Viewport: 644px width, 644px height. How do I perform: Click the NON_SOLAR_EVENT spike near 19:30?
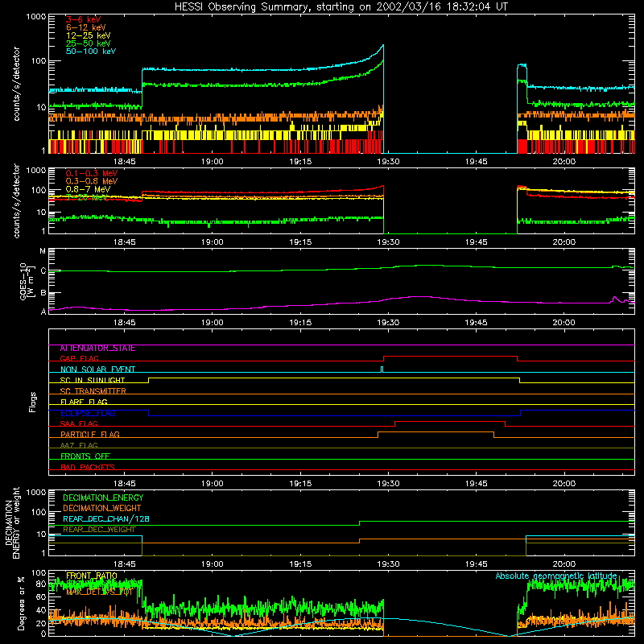[x=382, y=369]
